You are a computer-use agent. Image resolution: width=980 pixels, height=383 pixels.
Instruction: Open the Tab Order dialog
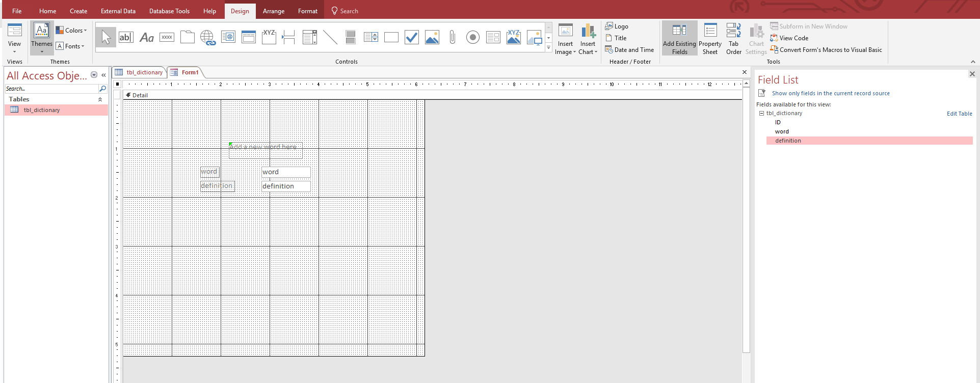coord(734,38)
